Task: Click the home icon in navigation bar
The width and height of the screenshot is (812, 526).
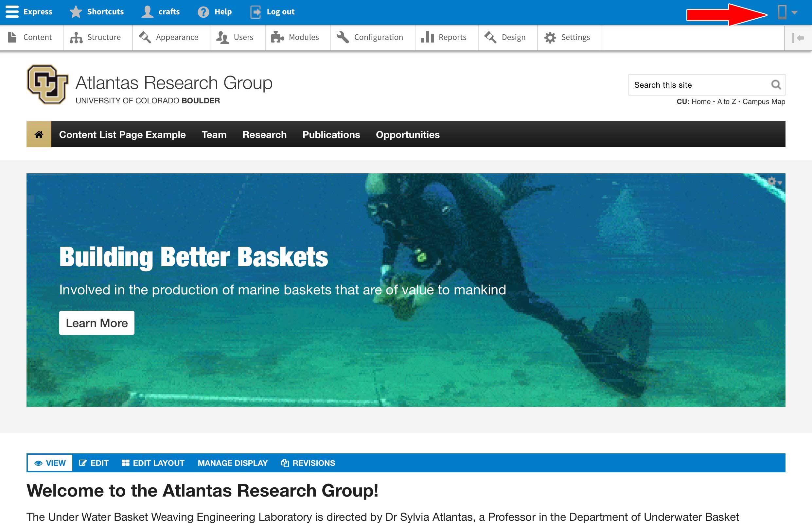Action: (x=39, y=134)
